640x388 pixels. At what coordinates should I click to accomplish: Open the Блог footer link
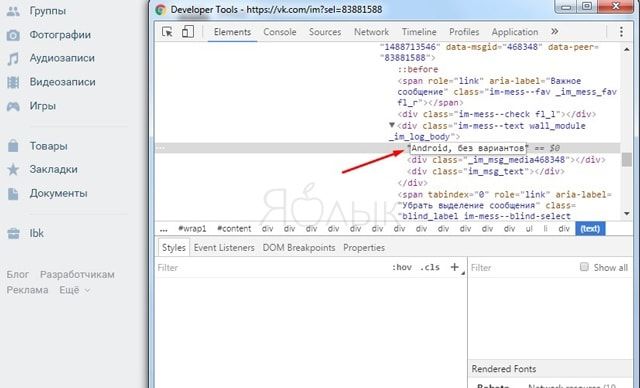(x=18, y=275)
